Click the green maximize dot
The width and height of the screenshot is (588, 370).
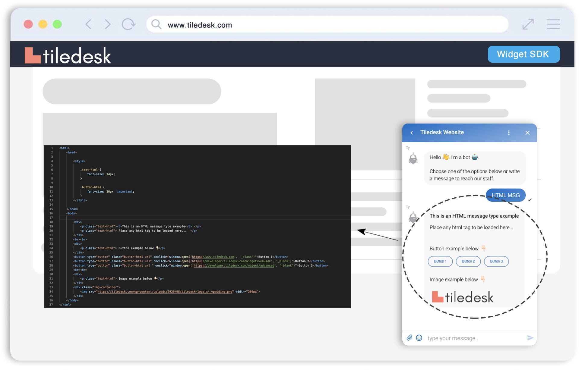(x=57, y=24)
